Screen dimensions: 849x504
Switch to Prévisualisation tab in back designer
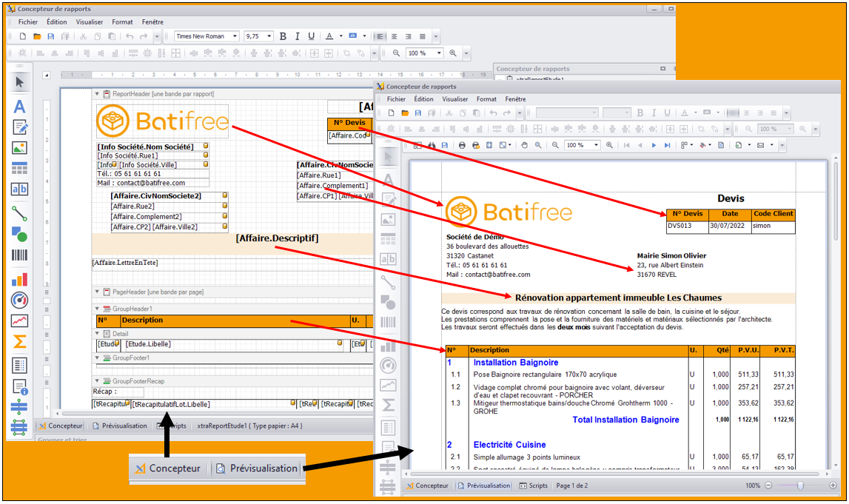click(x=120, y=426)
